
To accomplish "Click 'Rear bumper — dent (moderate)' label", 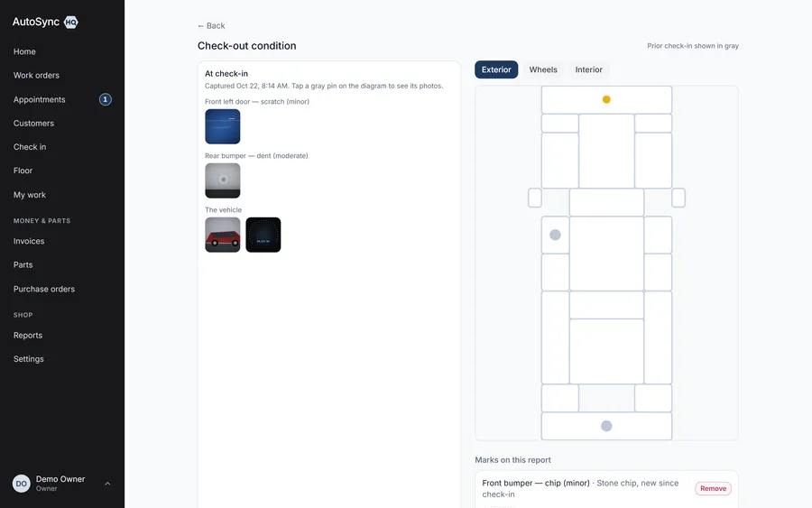I will point(256,156).
